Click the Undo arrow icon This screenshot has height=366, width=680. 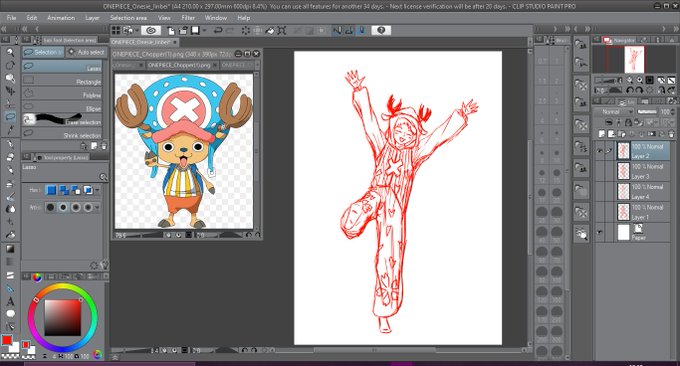(218, 30)
